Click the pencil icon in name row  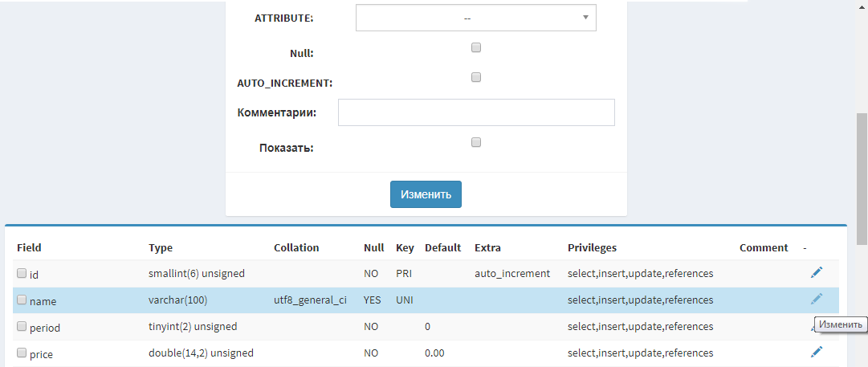point(817,300)
